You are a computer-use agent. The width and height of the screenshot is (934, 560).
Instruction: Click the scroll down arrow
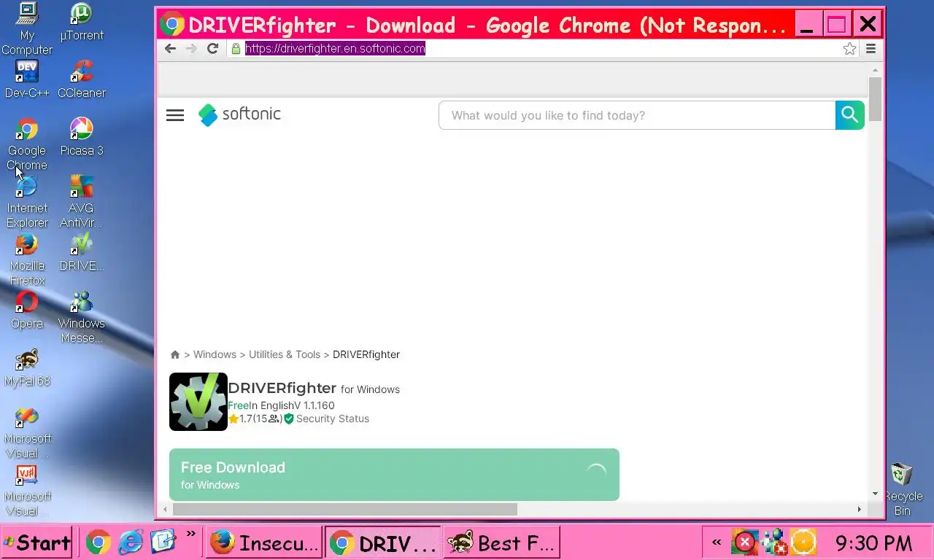click(876, 494)
